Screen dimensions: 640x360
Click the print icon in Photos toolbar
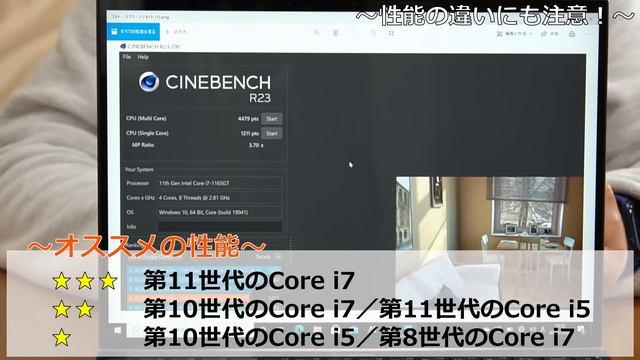(x=572, y=34)
